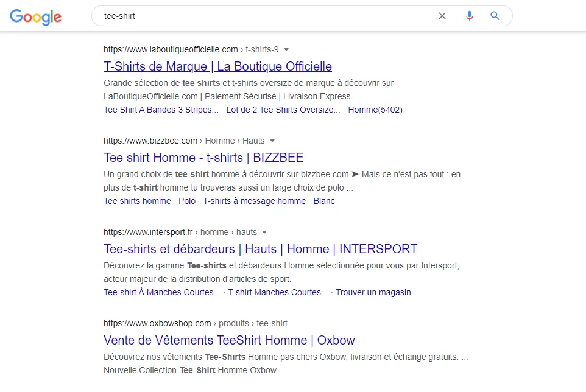Expand bizzbee.com result options arrow
Viewport: 586px width, 392px height.
click(272, 141)
